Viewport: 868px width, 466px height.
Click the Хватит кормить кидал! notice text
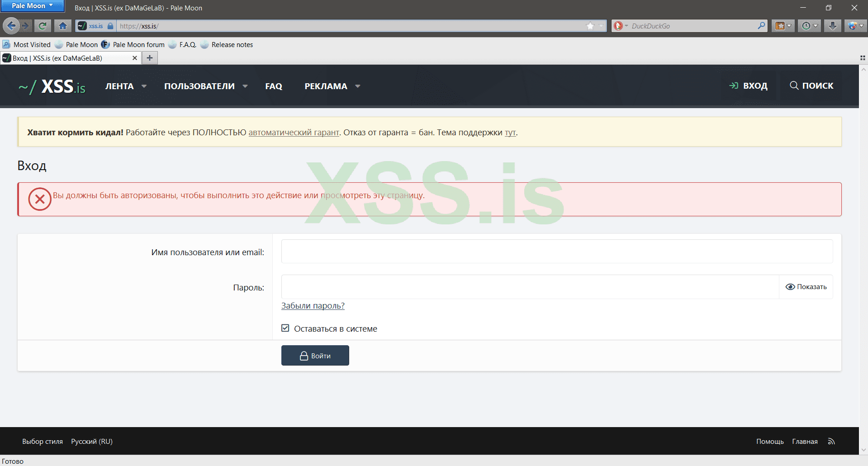tap(75, 133)
